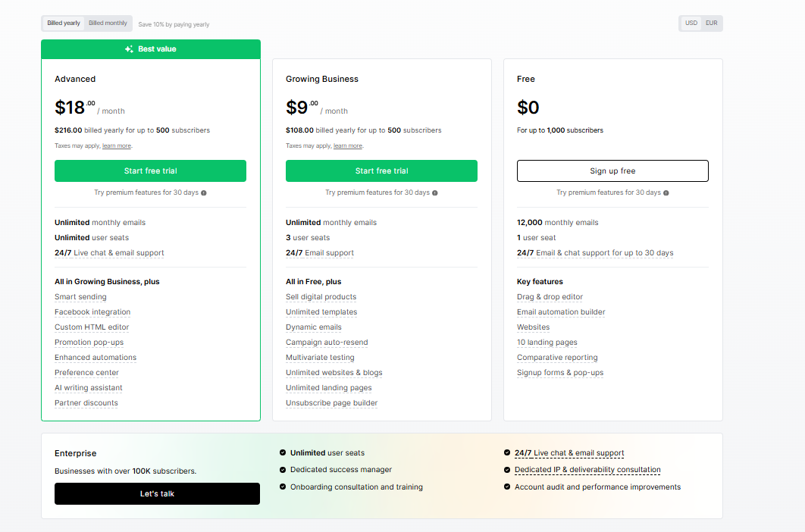The height and width of the screenshot is (532, 805).
Task: Click 1 user seat text
Action: pyautogui.click(x=537, y=238)
